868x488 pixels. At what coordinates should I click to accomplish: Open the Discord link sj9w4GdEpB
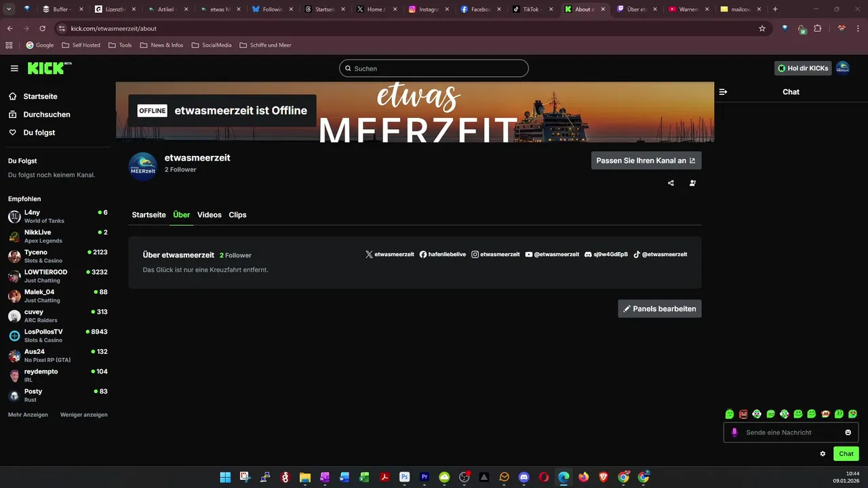tap(606, 254)
